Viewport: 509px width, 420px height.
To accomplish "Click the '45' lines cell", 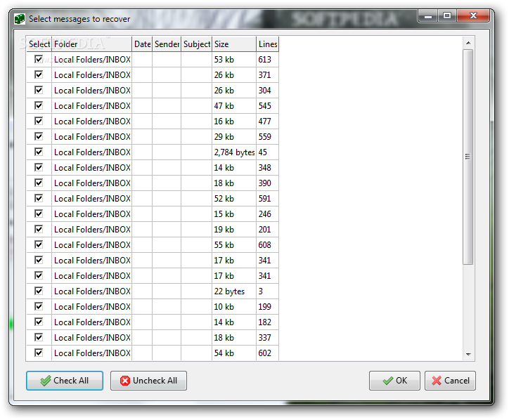I will (x=267, y=152).
